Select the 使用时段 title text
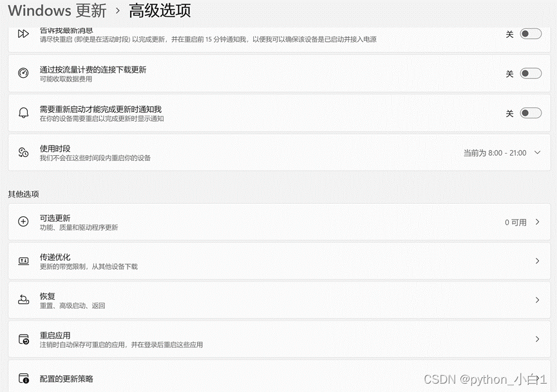This screenshot has height=392, width=557. click(55, 149)
